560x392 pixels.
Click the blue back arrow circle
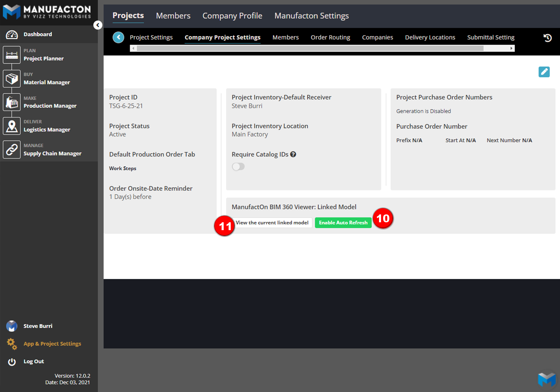pos(118,37)
